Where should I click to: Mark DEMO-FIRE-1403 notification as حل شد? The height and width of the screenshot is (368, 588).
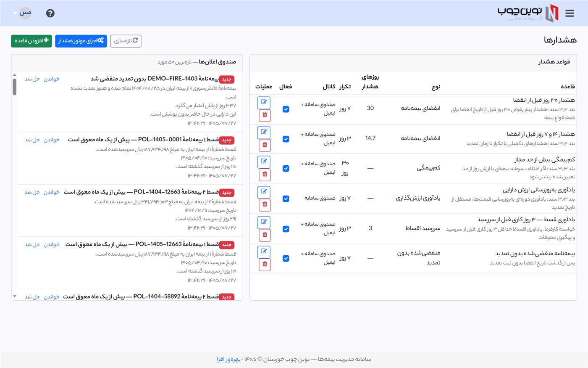pyautogui.click(x=32, y=79)
